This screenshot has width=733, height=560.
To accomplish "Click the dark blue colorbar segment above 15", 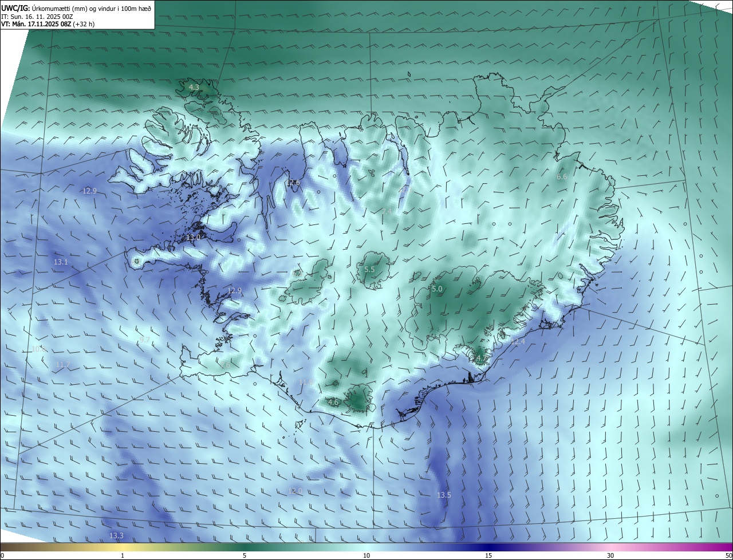I will click(488, 547).
